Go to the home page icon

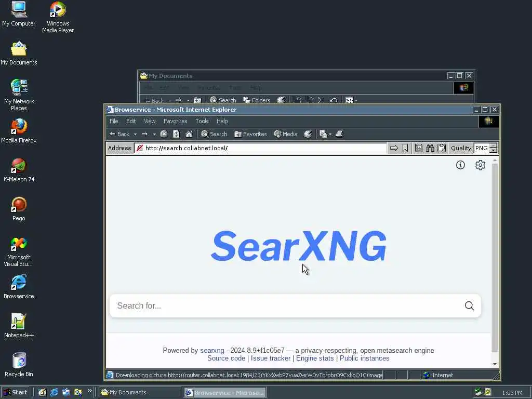[x=189, y=134]
